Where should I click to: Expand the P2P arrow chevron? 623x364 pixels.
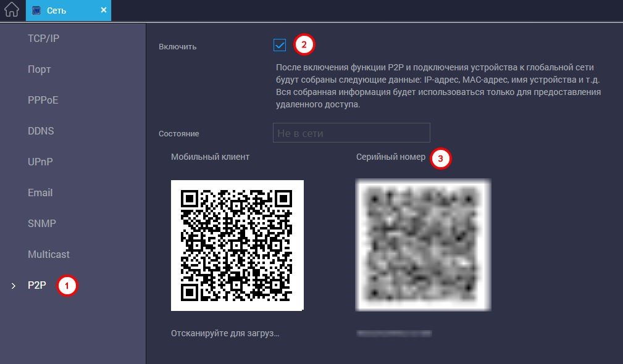pos(14,286)
